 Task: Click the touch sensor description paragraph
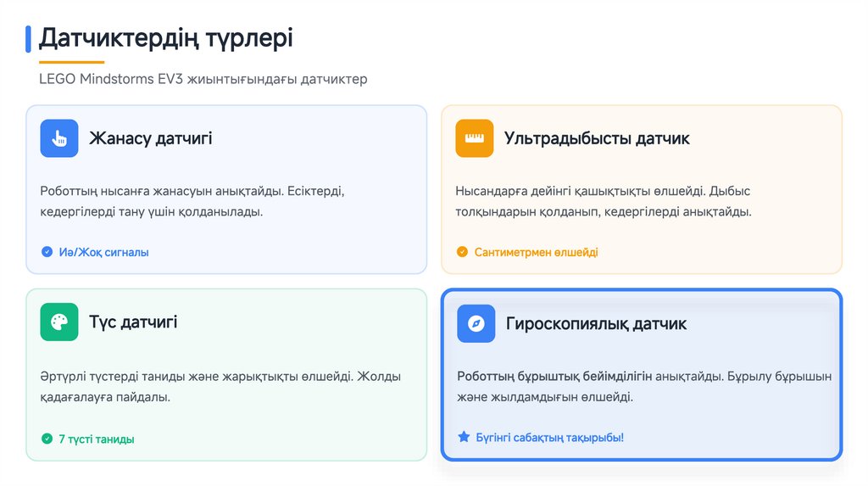pos(192,201)
